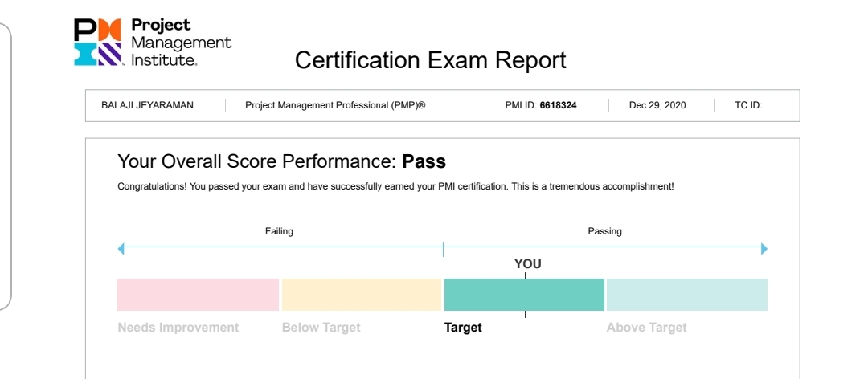This screenshot has width=868, height=379.
Task: Click the Failing label above the scale
Action: pyautogui.click(x=279, y=231)
